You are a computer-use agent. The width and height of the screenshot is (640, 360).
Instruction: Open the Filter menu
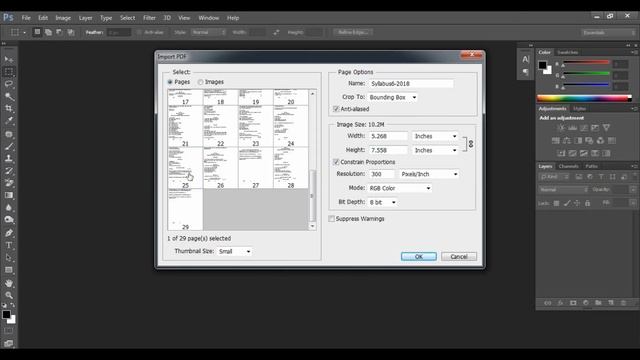point(149,18)
